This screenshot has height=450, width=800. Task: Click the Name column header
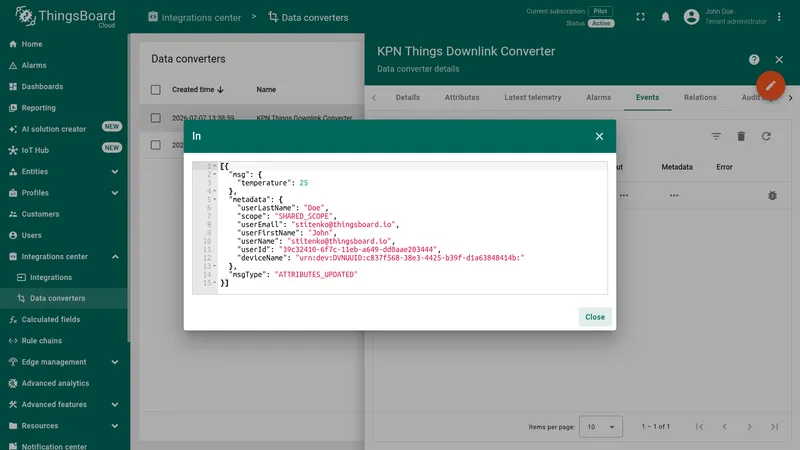click(x=266, y=89)
